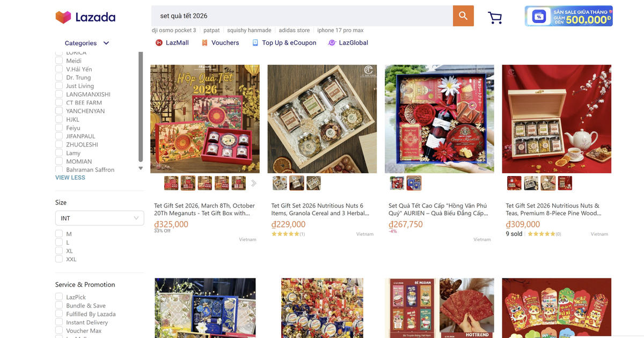Open LazMall via its red icon

[159, 43]
